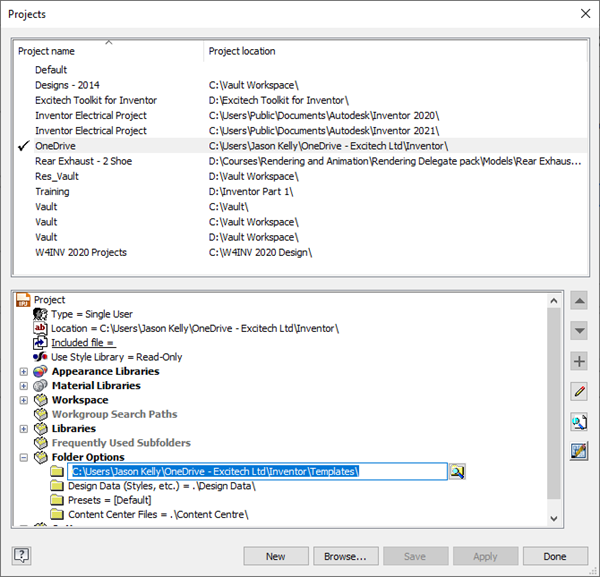600x577 pixels.
Task: Click the Included file = link
Action: pos(83,343)
